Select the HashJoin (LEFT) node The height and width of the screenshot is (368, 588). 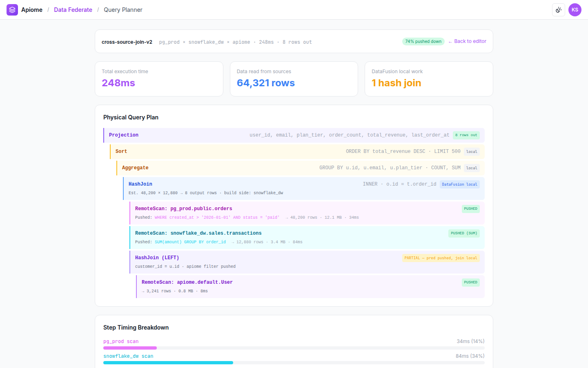click(x=307, y=262)
